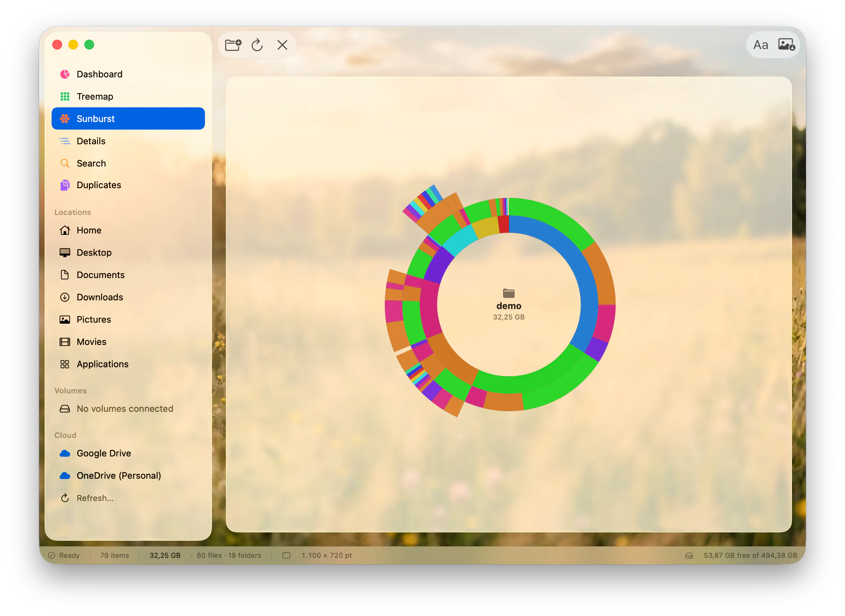Select the Desktop location
The height and width of the screenshot is (616, 845).
(128, 253)
